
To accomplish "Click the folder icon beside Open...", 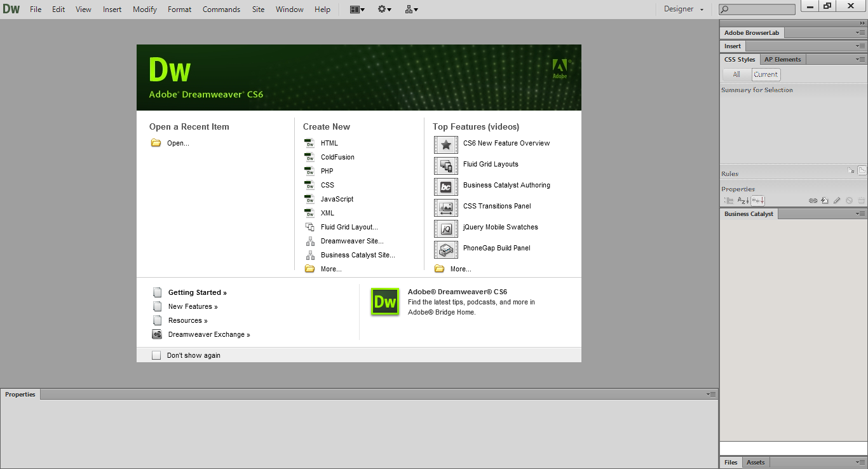I will point(156,143).
